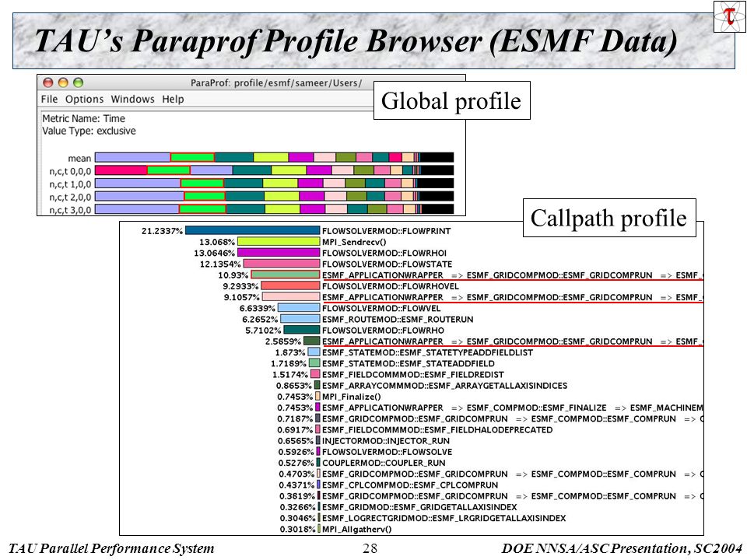Select ESMF_CPLCOMPMOD::ESMF_CPLCOMPRUN name

pos(410,485)
